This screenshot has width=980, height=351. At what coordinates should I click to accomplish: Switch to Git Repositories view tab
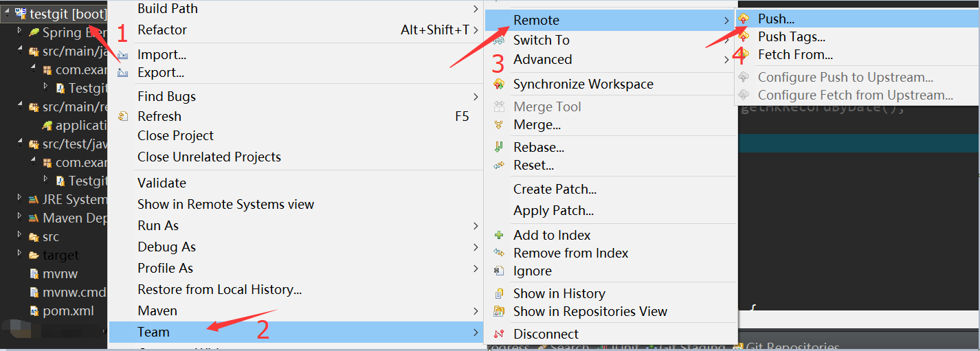(x=786, y=347)
